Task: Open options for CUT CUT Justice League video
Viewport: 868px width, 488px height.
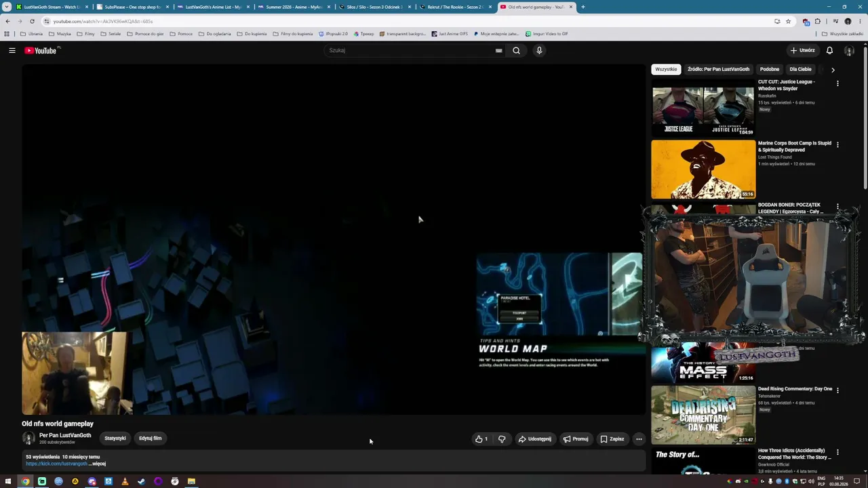Action: coord(837,83)
